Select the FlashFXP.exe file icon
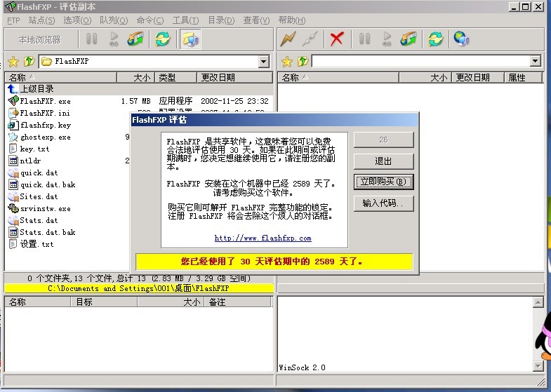Screen dimensions: 551x392 coord(13,101)
